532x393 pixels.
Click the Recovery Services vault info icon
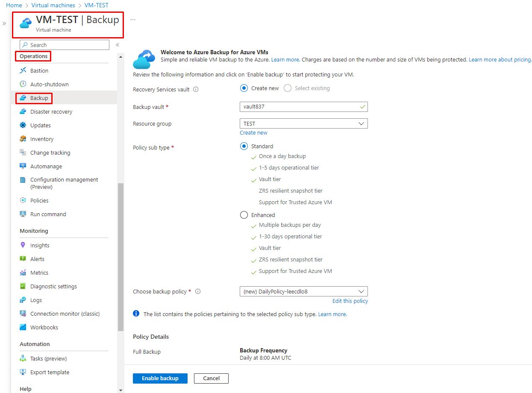tap(196, 90)
